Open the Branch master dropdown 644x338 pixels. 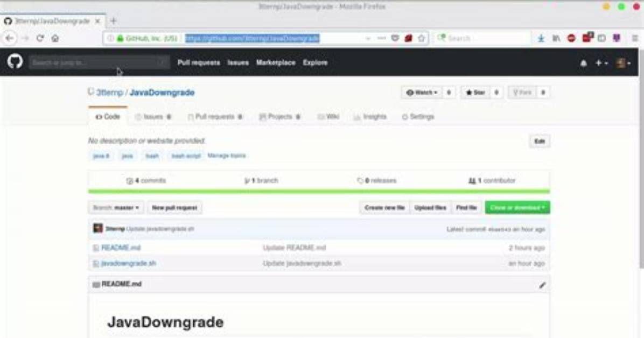click(x=116, y=207)
